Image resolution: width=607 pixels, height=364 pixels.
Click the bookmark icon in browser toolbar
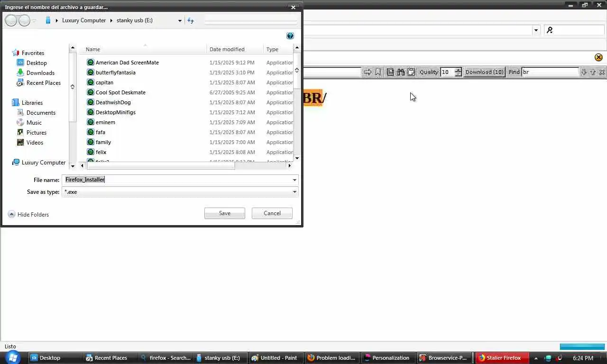coord(378,72)
